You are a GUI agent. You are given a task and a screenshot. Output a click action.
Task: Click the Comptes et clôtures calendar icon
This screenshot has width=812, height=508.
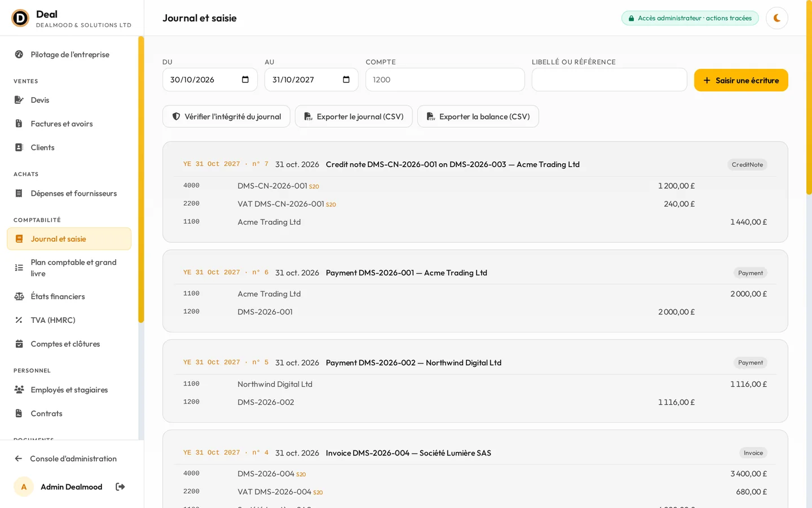[x=19, y=344]
